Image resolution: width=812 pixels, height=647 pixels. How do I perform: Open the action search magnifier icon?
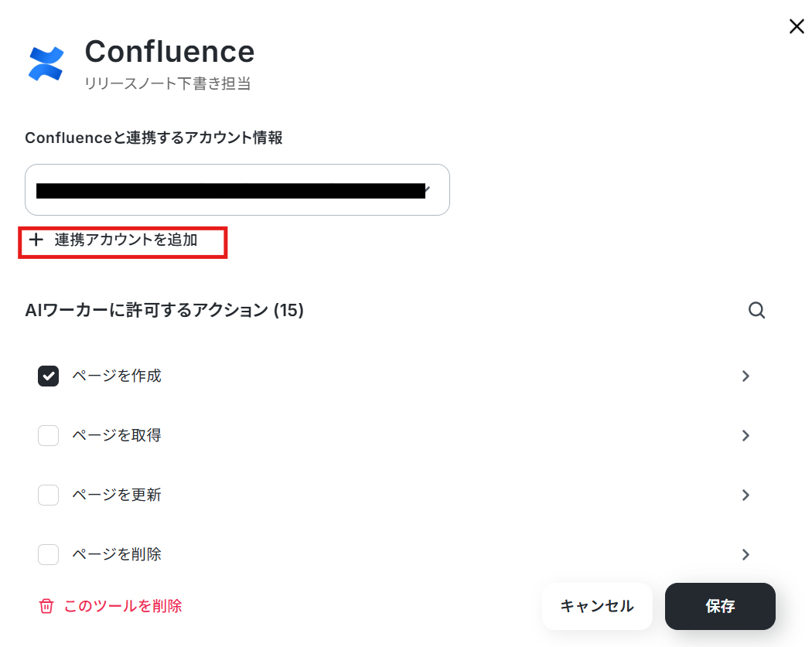(756, 310)
